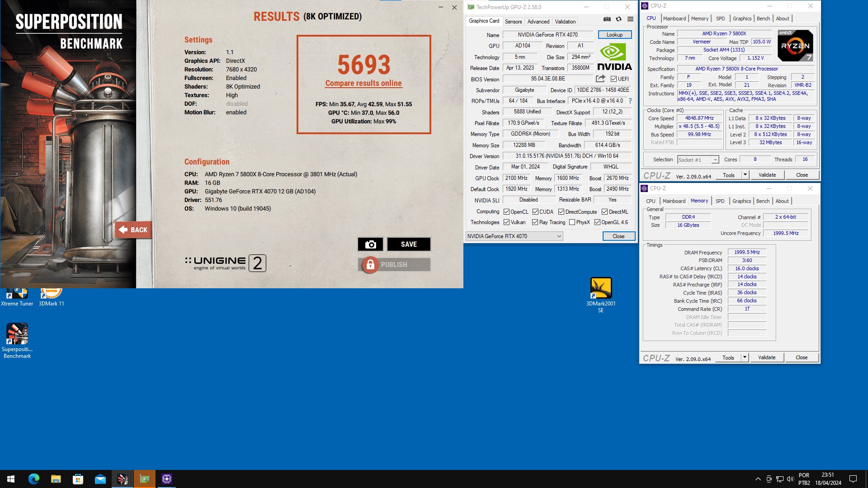Click the GPU Name field in GPU-Z

(x=548, y=35)
